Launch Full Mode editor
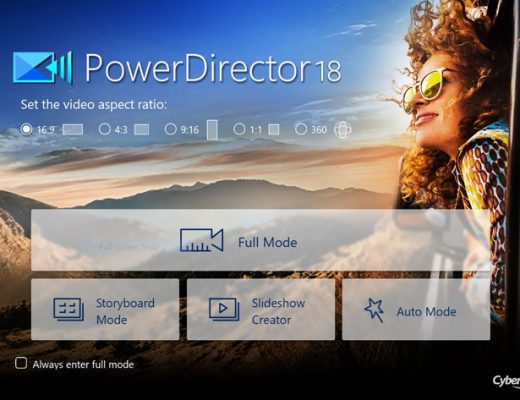Viewport: 520px width, 400px height. 261,240
